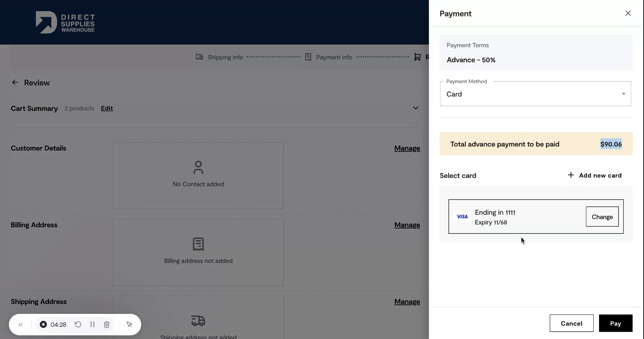
Task: Click the back arrow beside Review heading
Action: pos(15,82)
